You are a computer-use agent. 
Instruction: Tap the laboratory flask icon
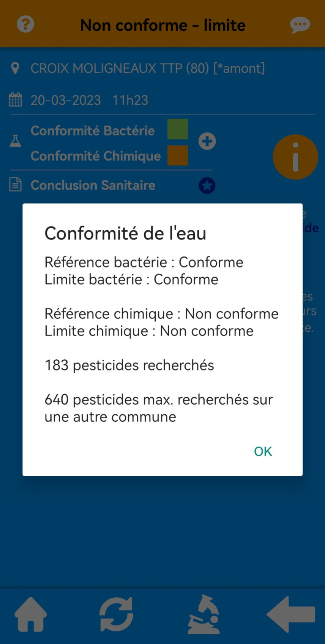(x=15, y=141)
